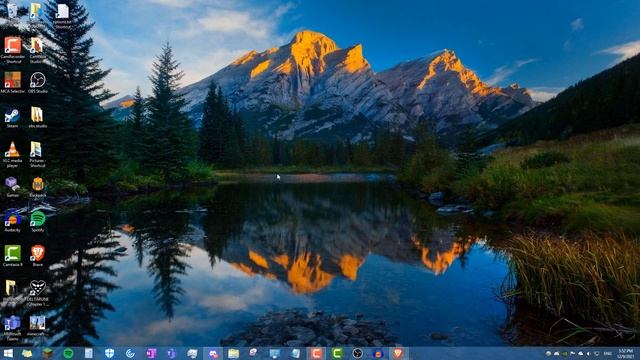Open Audacity from the taskbar

click(x=378, y=353)
